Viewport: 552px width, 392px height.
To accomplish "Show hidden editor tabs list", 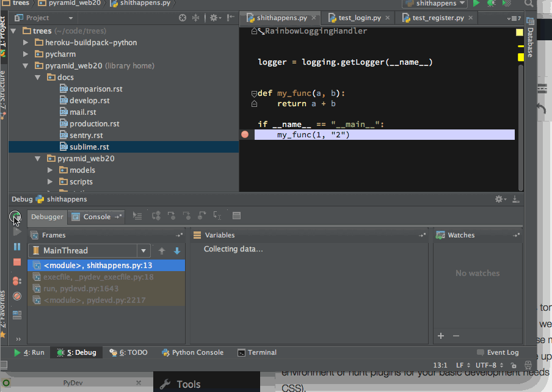I will click(x=514, y=18).
